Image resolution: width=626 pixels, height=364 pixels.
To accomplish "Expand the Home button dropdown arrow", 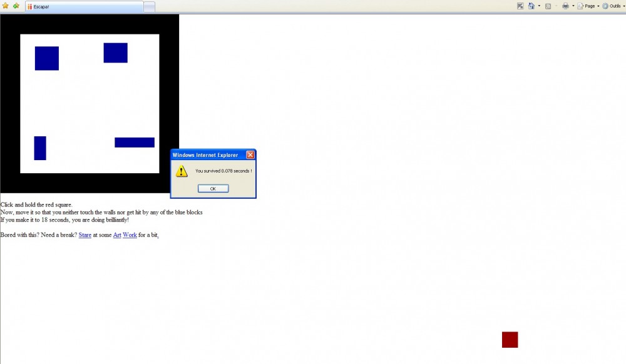I will click(x=539, y=6).
